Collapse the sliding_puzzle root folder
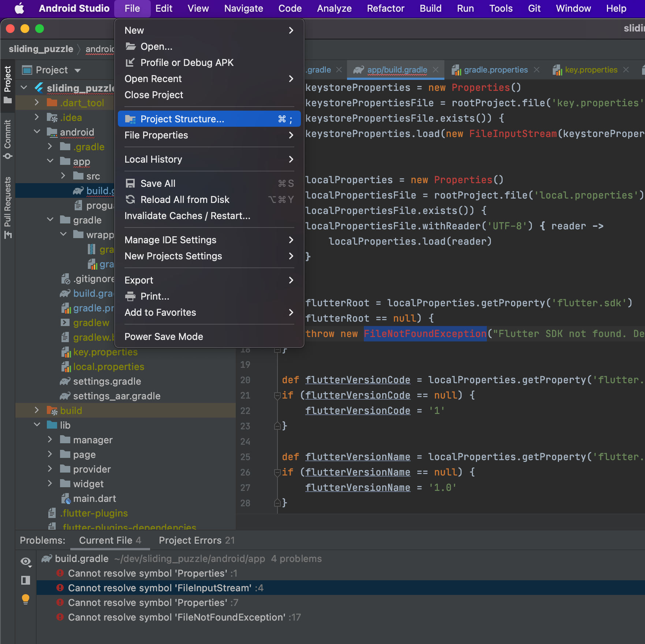This screenshot has height=644, width=645. pos(24,88)
